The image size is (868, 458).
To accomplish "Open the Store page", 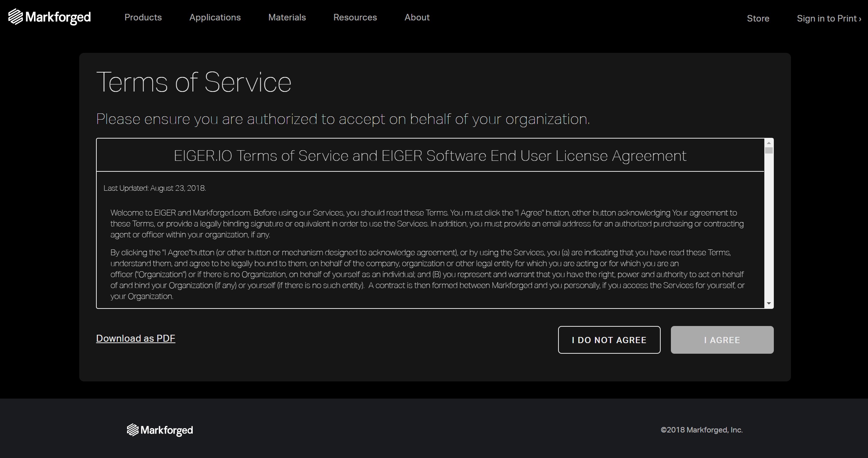I will pos(758,18).
